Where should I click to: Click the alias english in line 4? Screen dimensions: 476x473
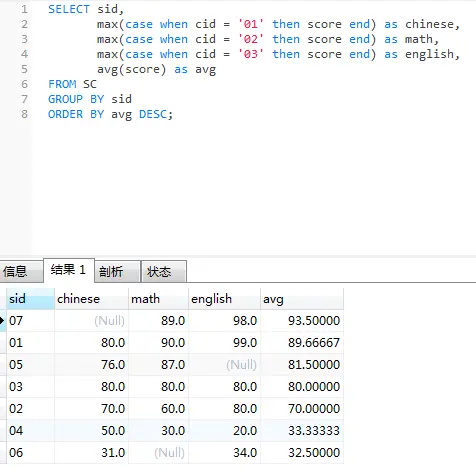click(x=430, y=54)
